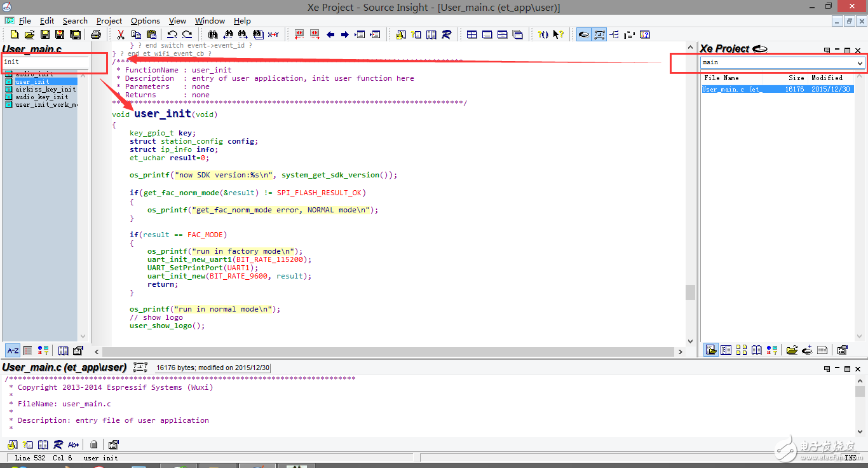Select user_init_work_m symbol entry

41,104
